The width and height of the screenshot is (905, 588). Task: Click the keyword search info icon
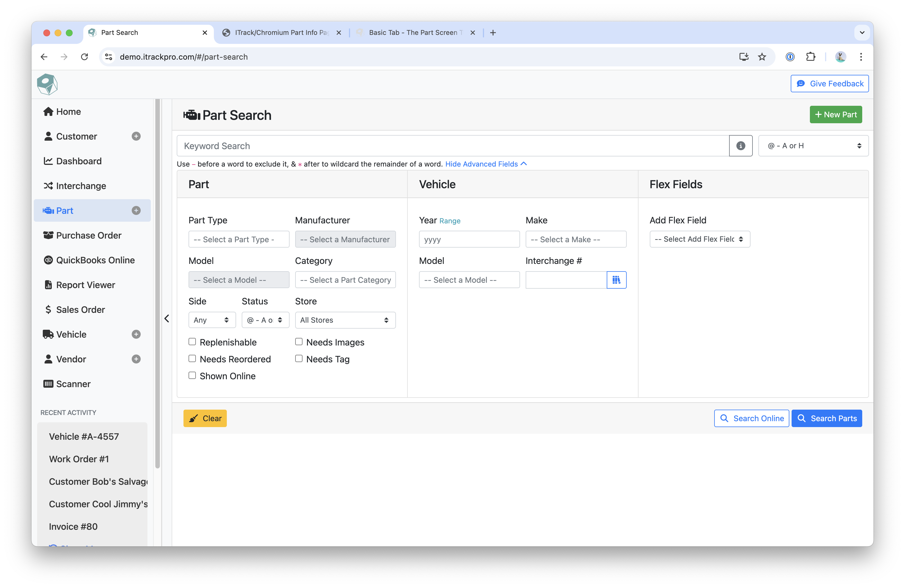pos(740,145)
